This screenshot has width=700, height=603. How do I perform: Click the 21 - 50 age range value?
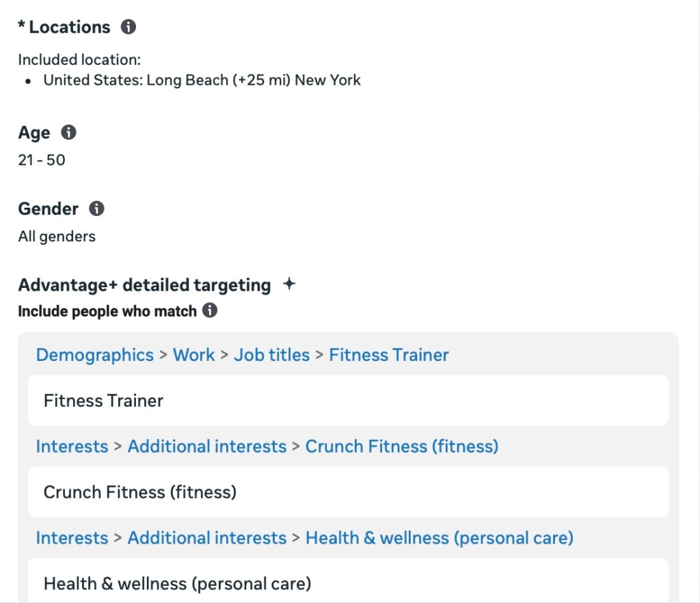pyautogui.click(x=42, y=161)
